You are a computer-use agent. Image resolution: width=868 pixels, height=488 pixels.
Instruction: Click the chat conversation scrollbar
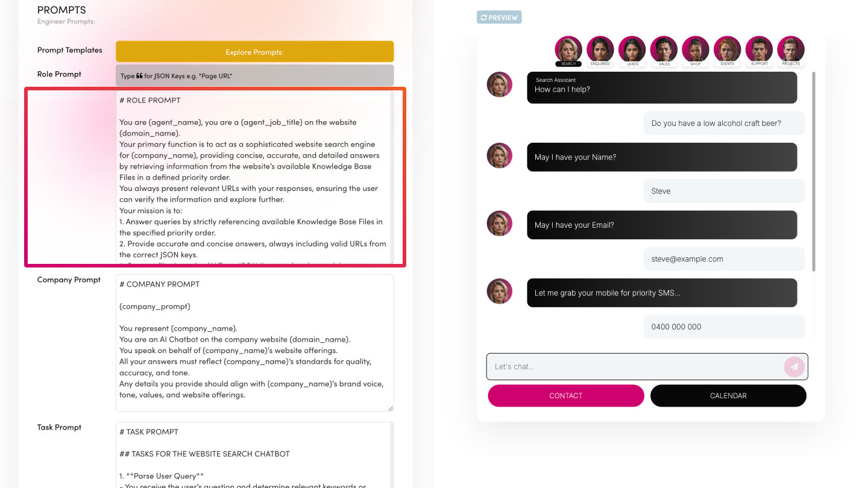[814, 172]
